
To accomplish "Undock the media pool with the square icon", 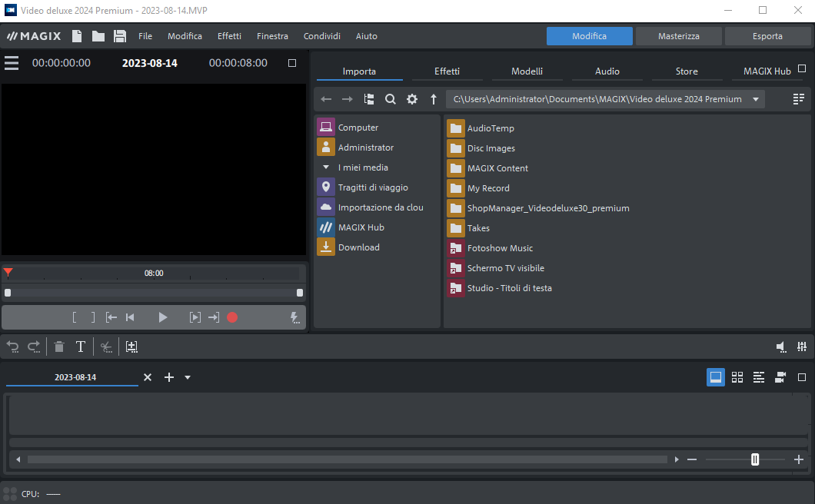I will tap(802, 68).
